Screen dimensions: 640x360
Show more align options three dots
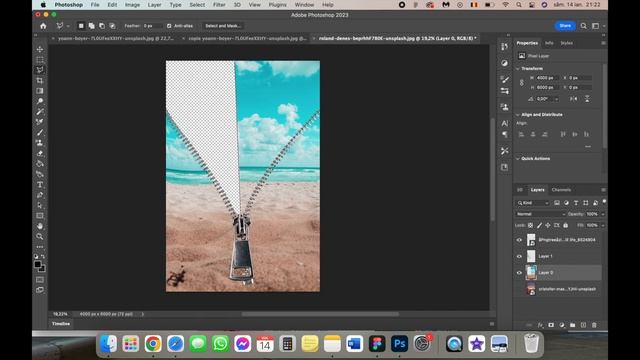click(x=588, y=147)
